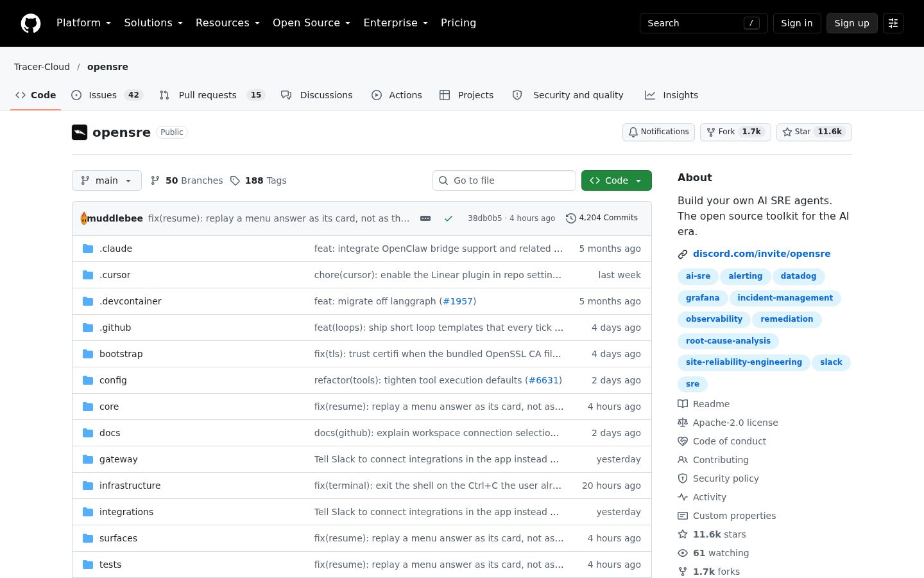
Task: Open the Tracer-Cloud organization link
Action: (42, 67)
